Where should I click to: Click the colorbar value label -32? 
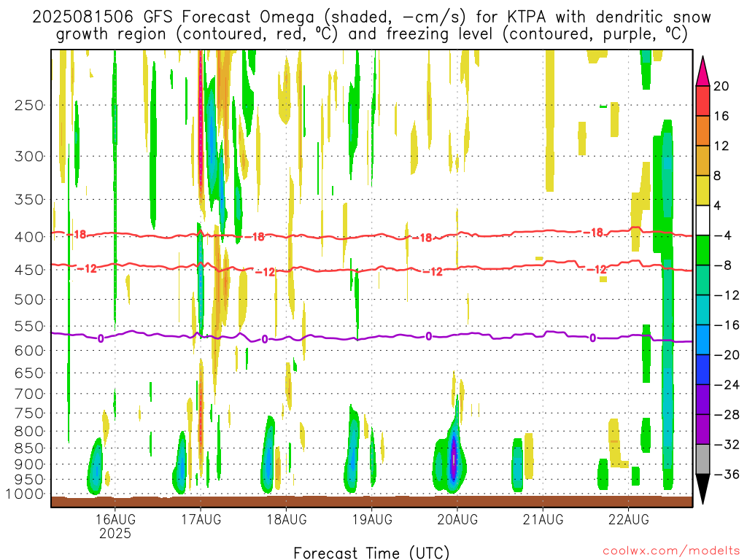pos(727,445)
